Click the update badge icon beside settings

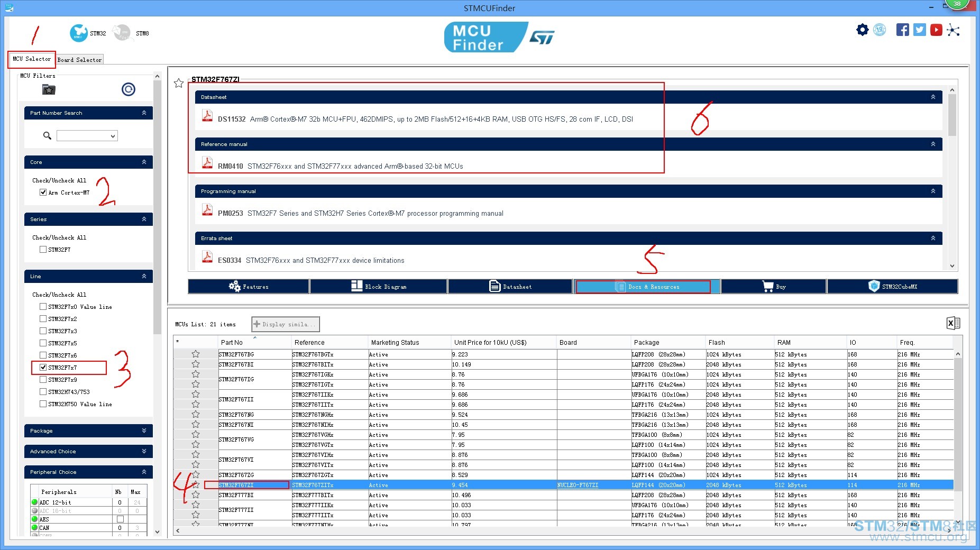(x=880, y=30)
